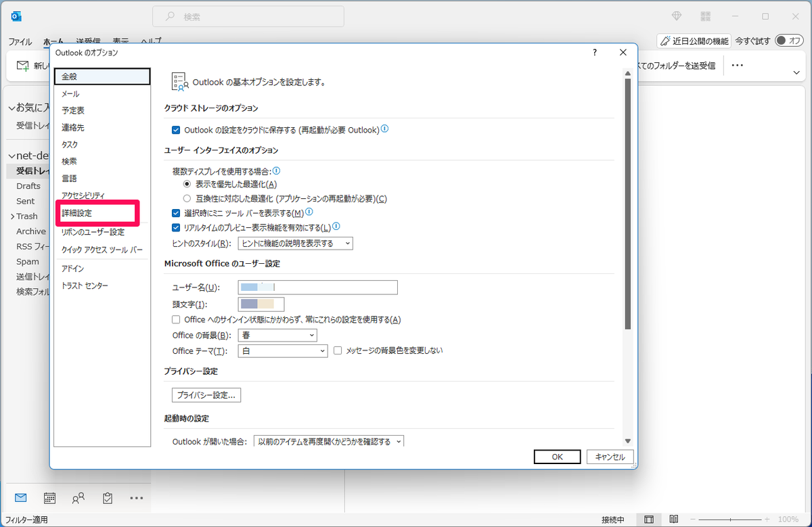The height and width of the screenshot is (527, 812).
Task: Click info icon next to クラウドに保存する option
Action: [x=385, y=129]
